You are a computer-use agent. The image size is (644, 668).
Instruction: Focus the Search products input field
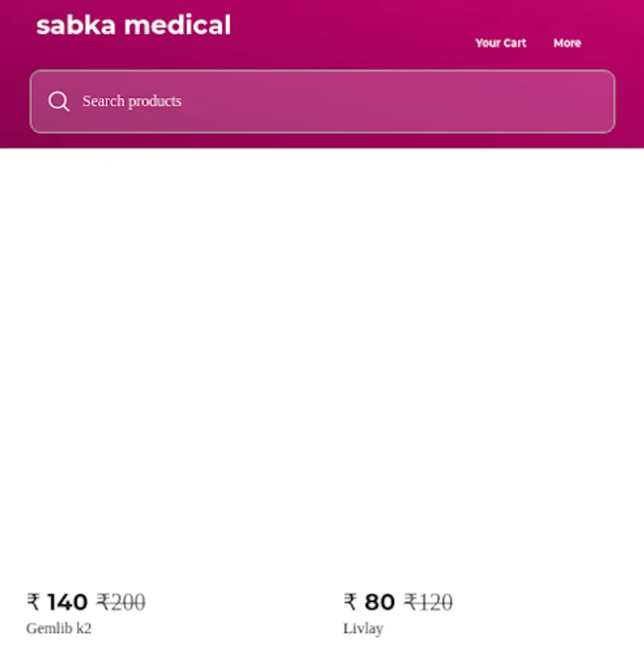334,101
